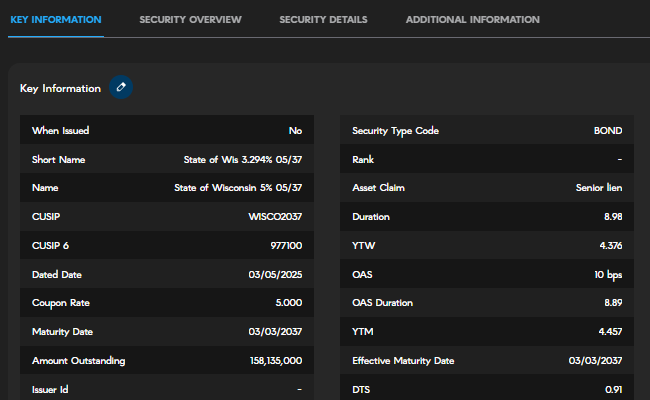Select the OAS Duration value 8.89
650x400 pixels.
(611, 303)
